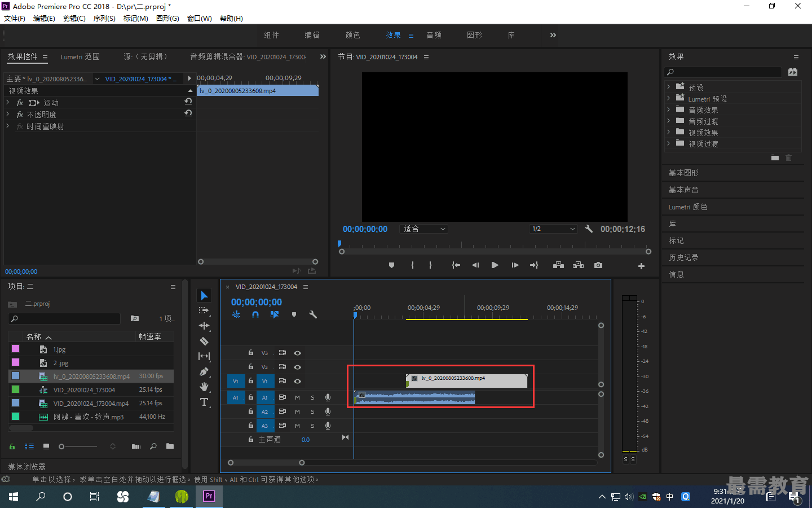
Task: Toggle V1 track output eye
Action: (x=297, y=381)
